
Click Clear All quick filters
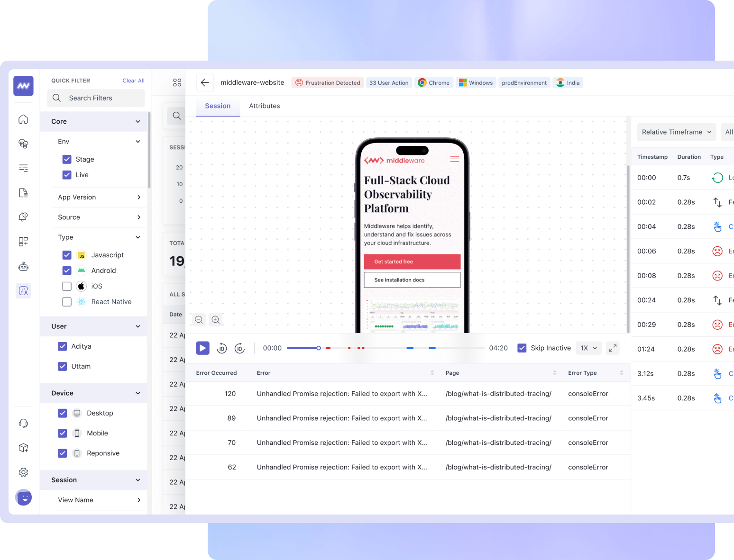(133, 81)
